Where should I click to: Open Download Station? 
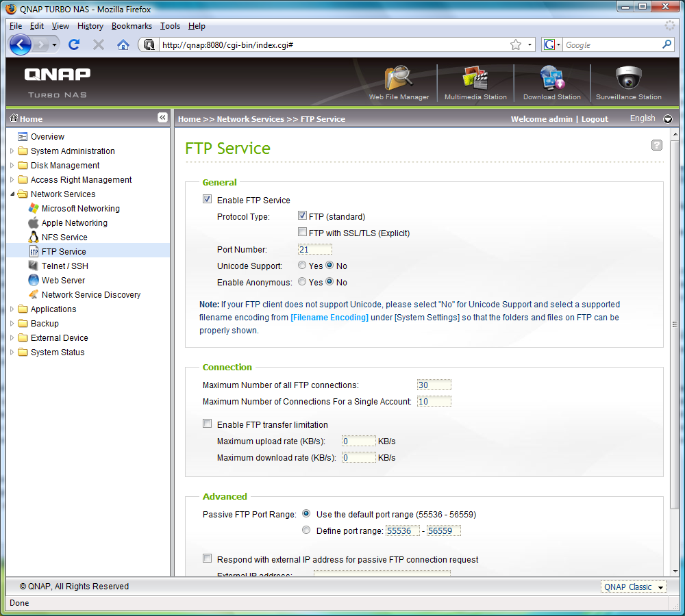(x=551, y=83)
